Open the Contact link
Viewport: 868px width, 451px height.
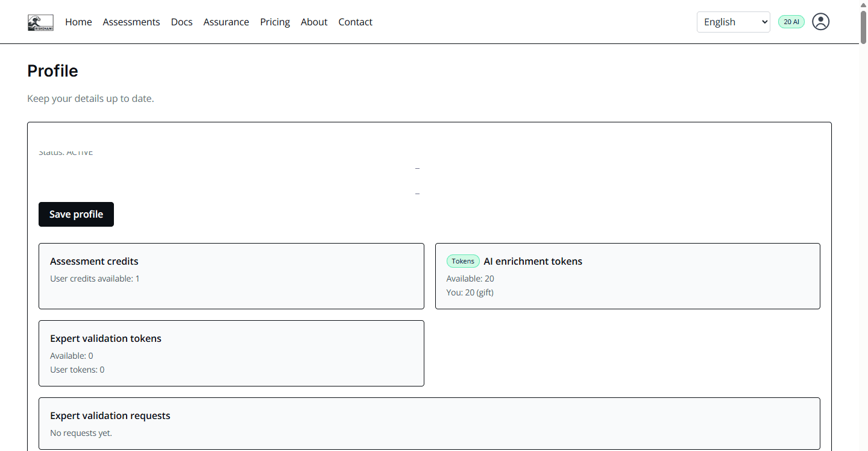[355, 22]
